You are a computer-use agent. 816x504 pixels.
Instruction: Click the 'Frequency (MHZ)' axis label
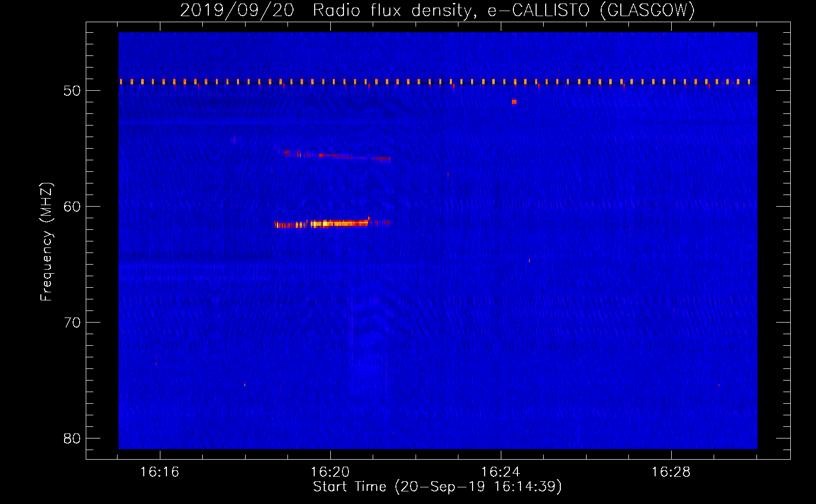[x=46, y=242]
